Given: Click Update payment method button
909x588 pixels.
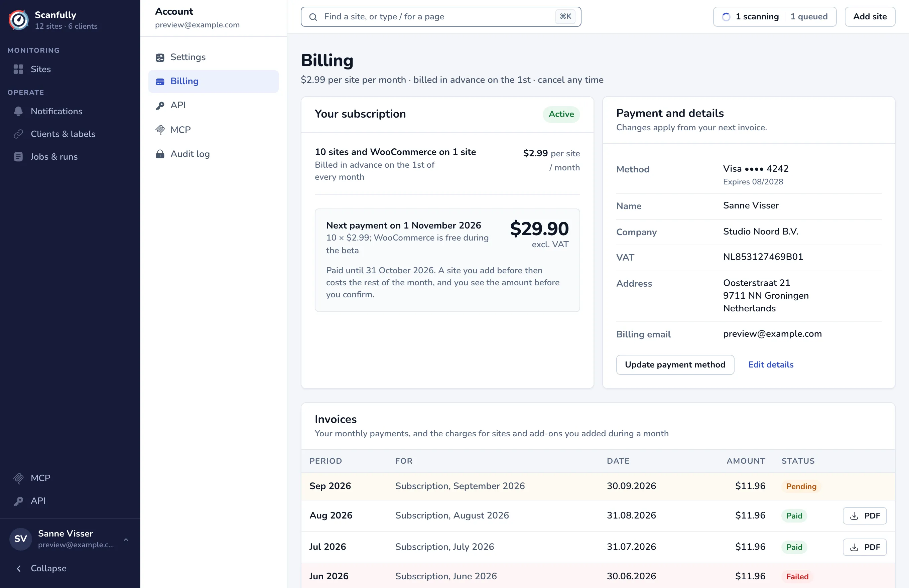Looking at the screenshot, I should 675,364.
